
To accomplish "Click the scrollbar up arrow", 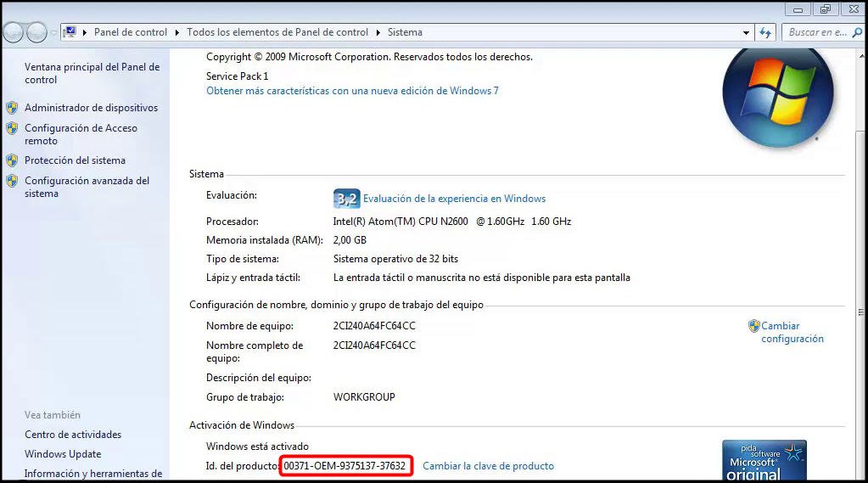I will coord(861,56).
